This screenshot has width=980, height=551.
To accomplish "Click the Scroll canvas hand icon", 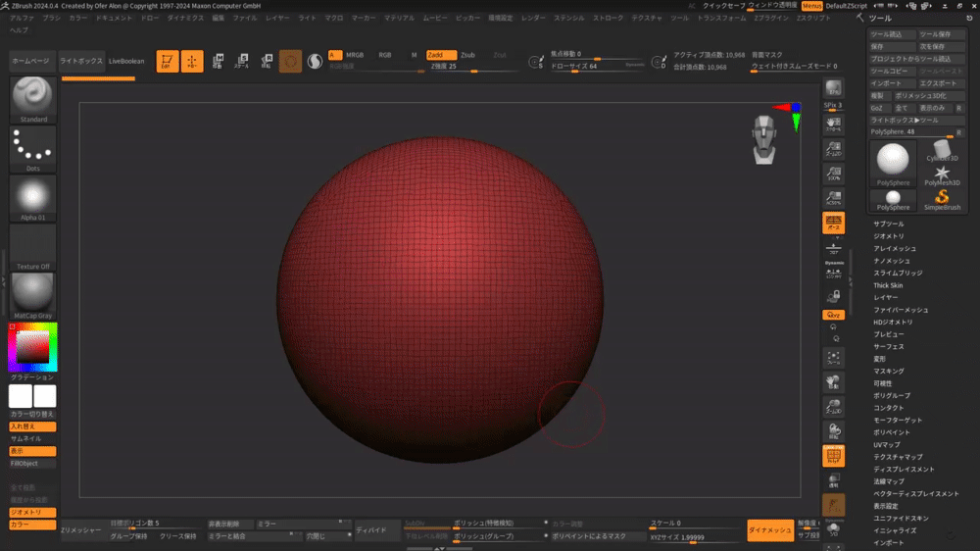I will tap(833, 125).
